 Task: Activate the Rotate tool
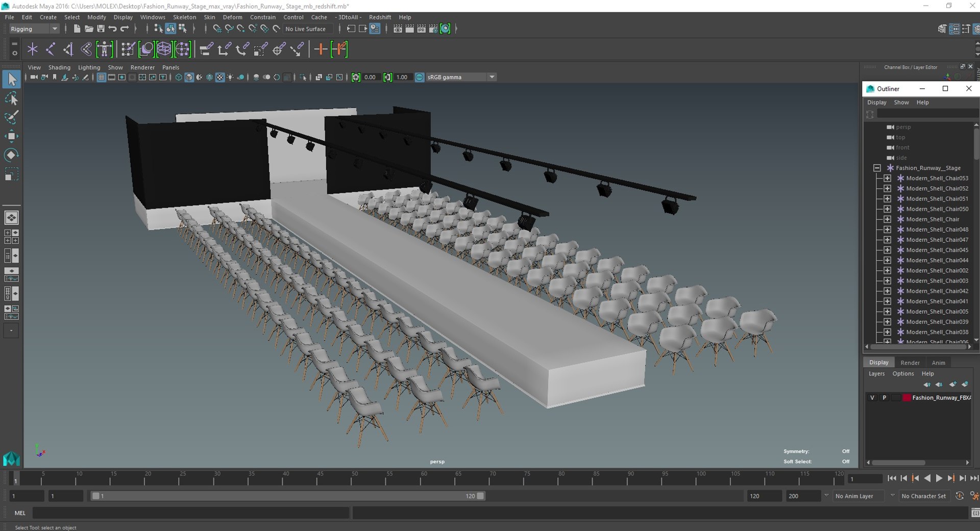11,155
